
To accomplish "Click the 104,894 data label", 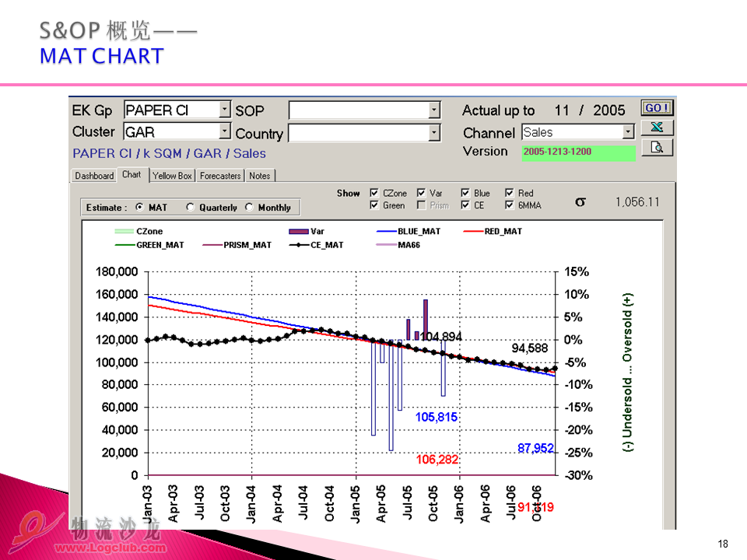I will tap(440, 337).
